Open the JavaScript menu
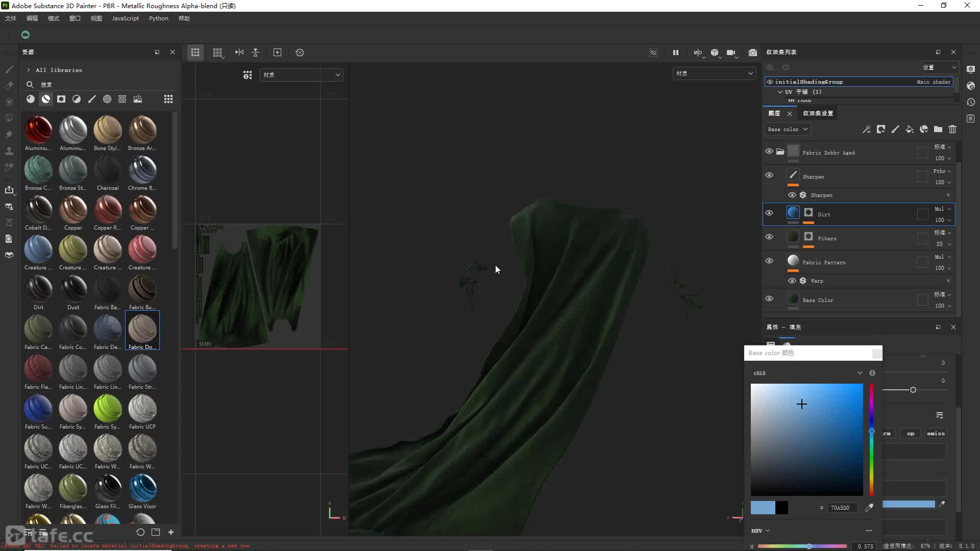 125,18
